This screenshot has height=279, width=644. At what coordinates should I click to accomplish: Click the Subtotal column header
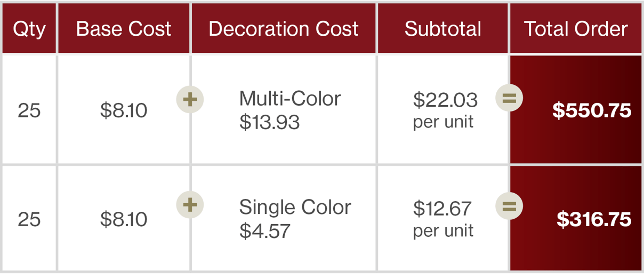click(443, 28)
